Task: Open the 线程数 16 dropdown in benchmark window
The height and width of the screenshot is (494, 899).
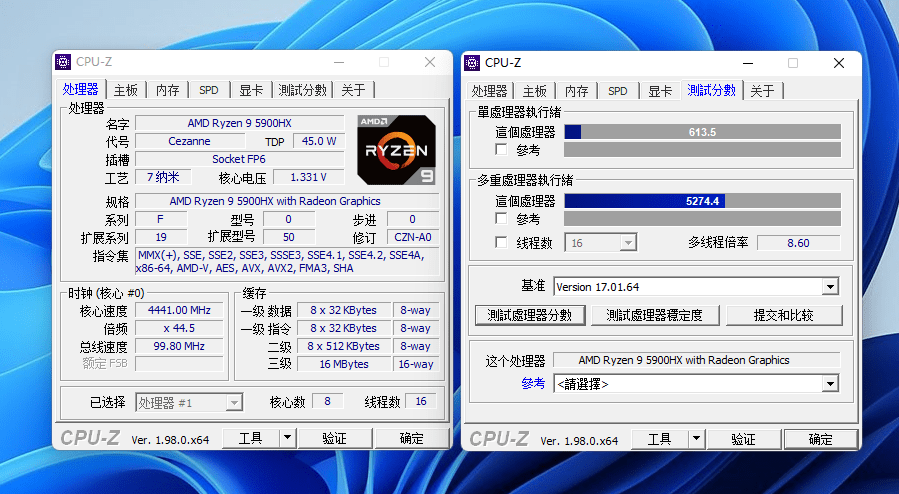Action: 628,243
